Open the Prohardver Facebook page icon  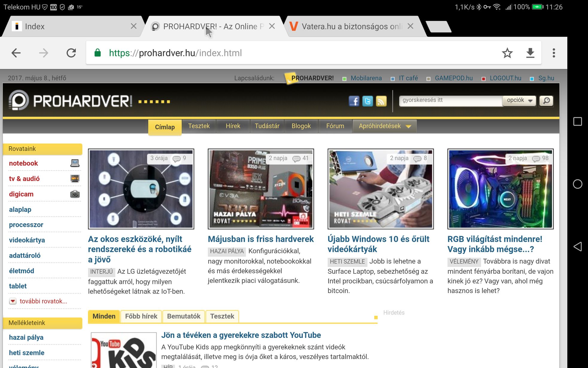click(x=354, y=101)
